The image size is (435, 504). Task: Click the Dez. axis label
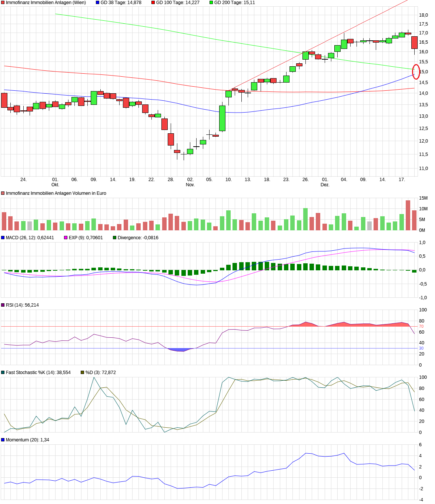326,184
